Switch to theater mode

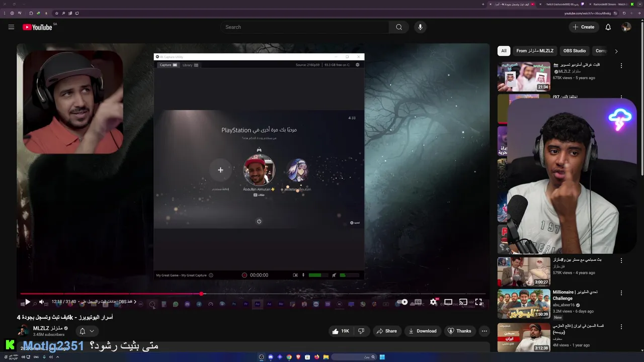pos(448,302)
